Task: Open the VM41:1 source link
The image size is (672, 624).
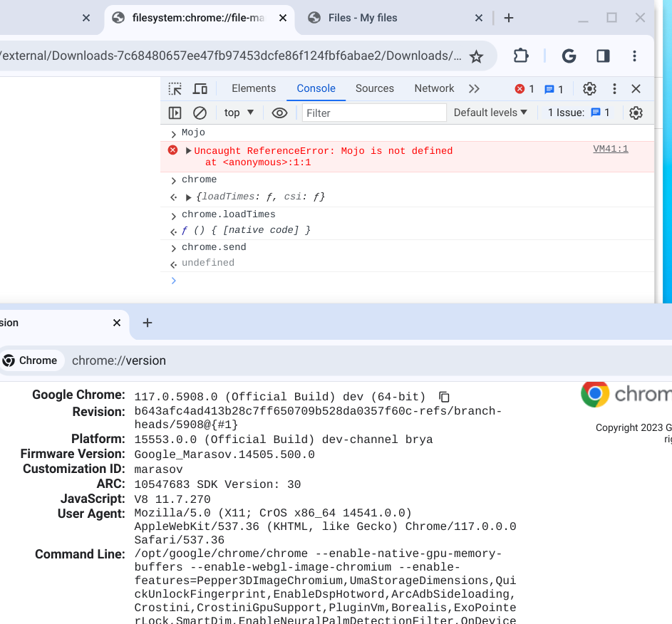Action: click(610, 150)
